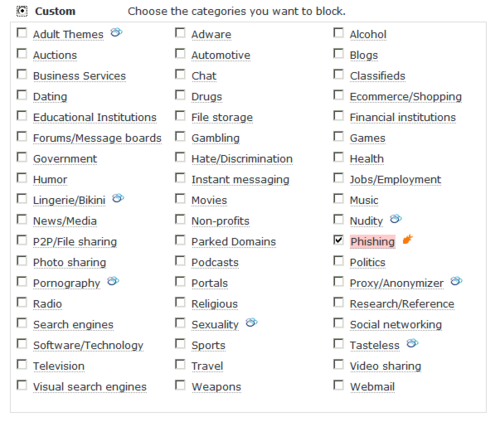Tick the Social networking checkbox
The image size is (500, 422).
[338, 323]
